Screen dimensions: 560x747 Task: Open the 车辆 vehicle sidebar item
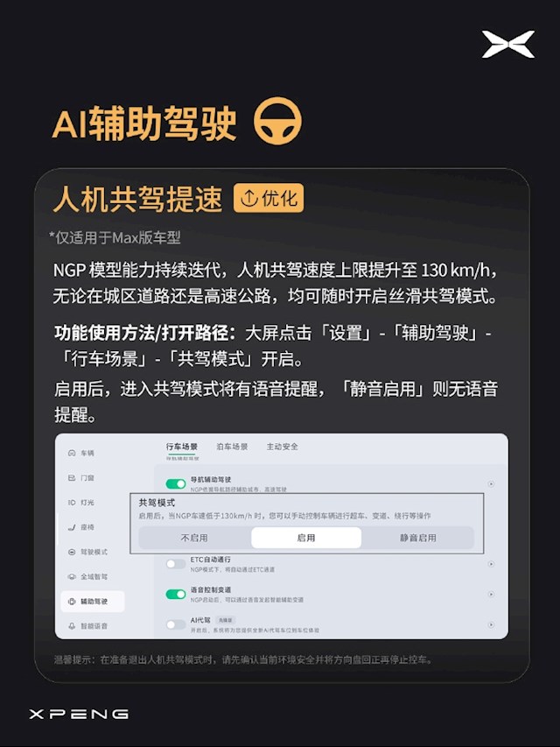81,453
